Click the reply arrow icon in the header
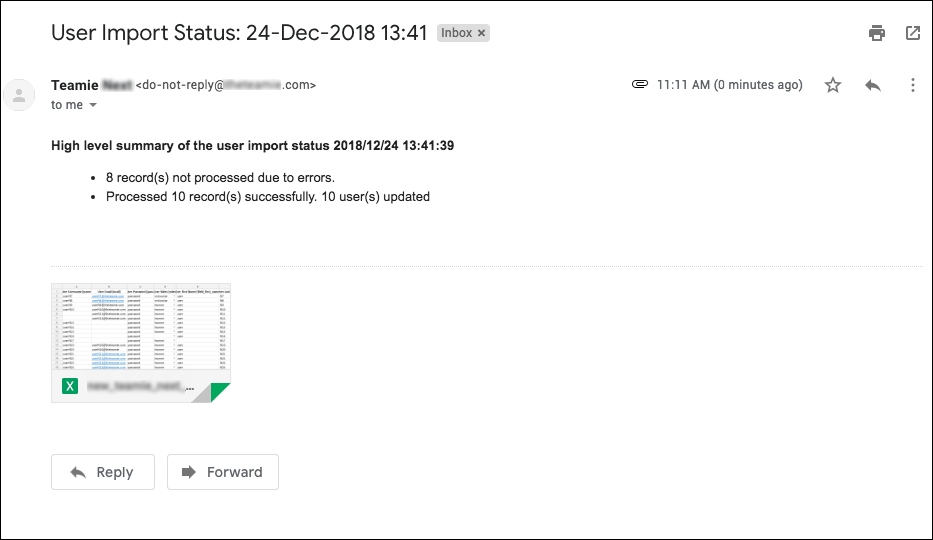 tap(873, 85)
